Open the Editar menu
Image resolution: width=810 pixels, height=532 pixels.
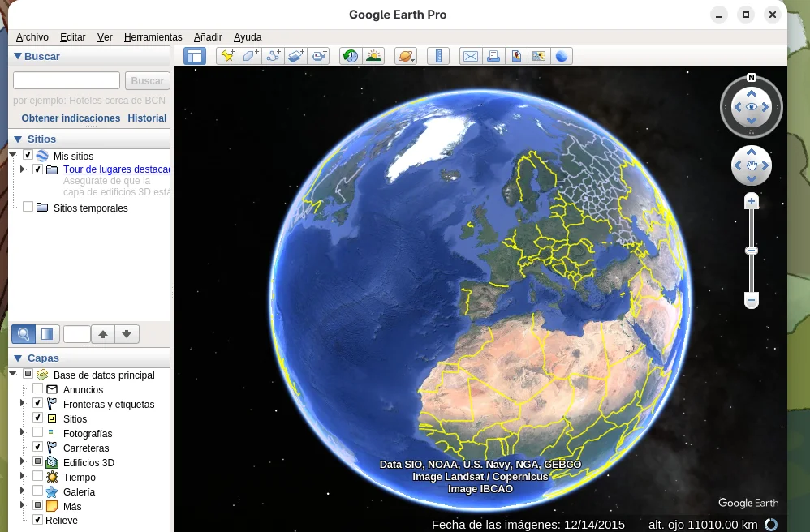pos(73,37)
